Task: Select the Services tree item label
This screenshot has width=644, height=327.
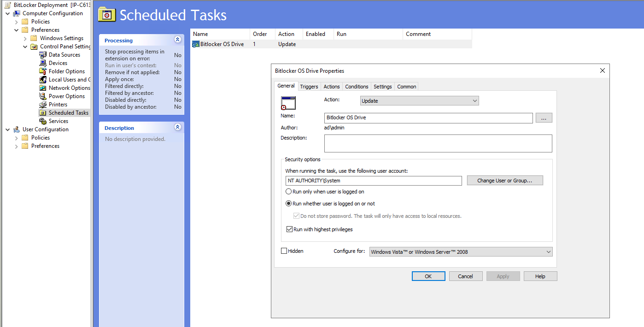Action: click(59, 121)
